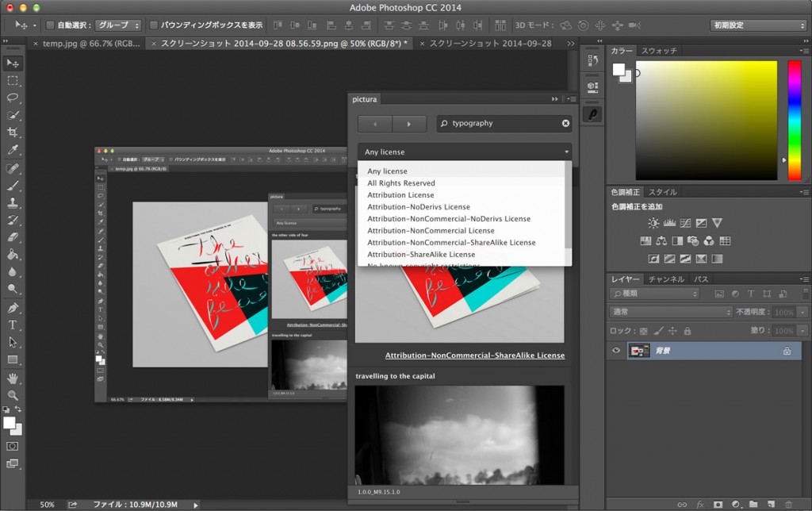Open the 通常 blend mode dropdown

click(x=671, y=312)
